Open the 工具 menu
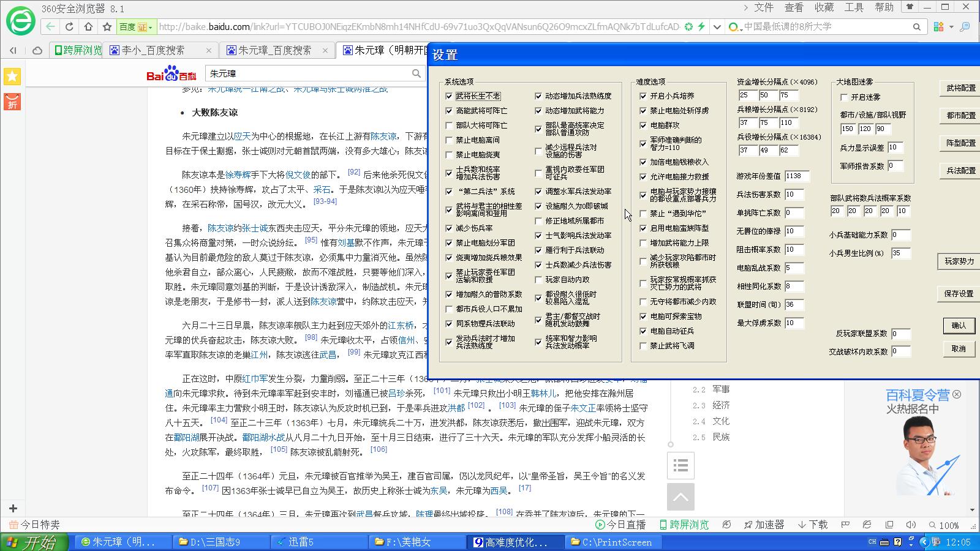The image size is (980, 551). tap(854, 7)
